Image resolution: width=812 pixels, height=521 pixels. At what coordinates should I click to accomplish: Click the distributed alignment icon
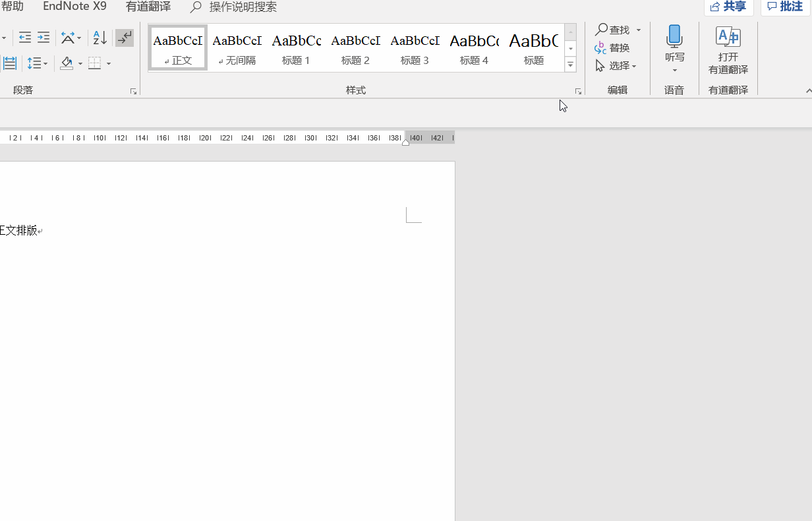pyautogui.click(x=10, y=63)
